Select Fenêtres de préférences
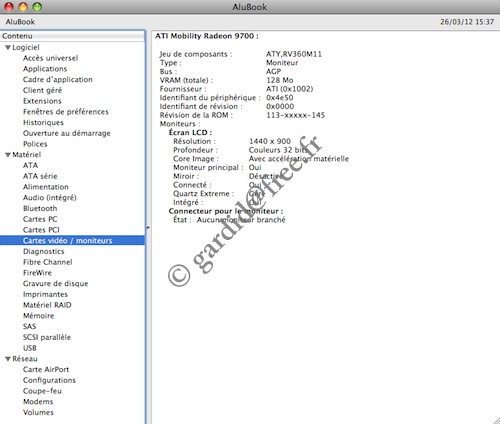This screenshot has width=500, height=424. tap(66, 112)
